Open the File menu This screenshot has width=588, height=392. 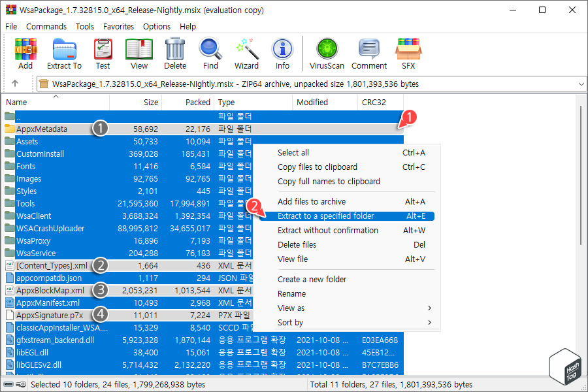[x=11, y=27]
